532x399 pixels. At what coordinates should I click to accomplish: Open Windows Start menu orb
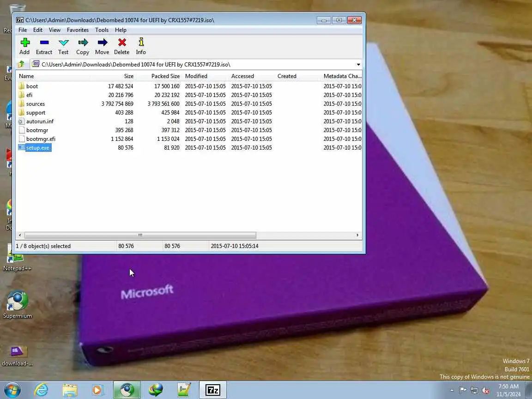pos(12,390)
